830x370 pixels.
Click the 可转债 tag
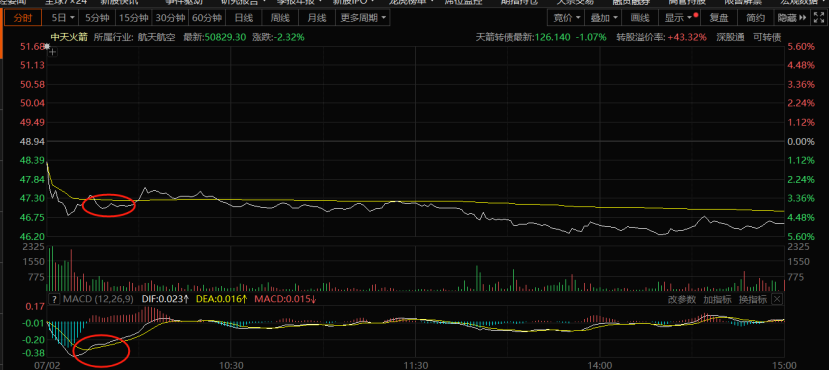[767, 38]
